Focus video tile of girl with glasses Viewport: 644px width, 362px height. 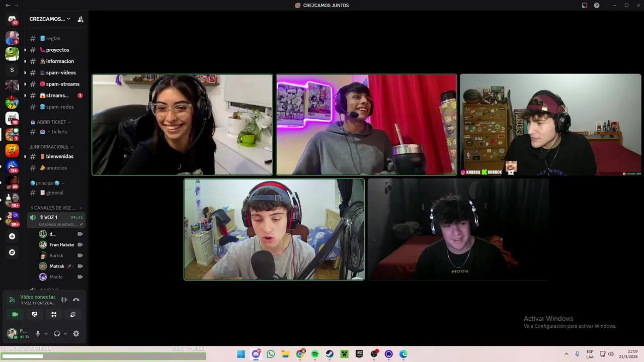pyautogui.click(x=182, y=125)
